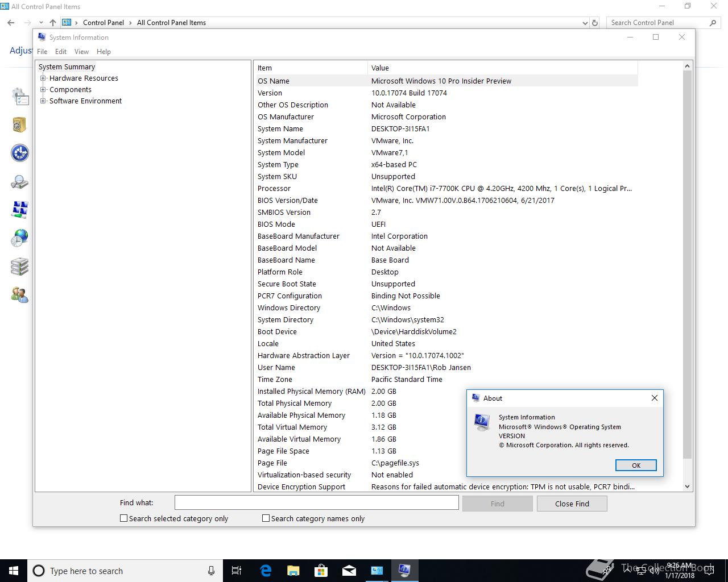Viewport: 728px width, 582px height.
Task: Click the Close Find button
Action: point(572,504)
